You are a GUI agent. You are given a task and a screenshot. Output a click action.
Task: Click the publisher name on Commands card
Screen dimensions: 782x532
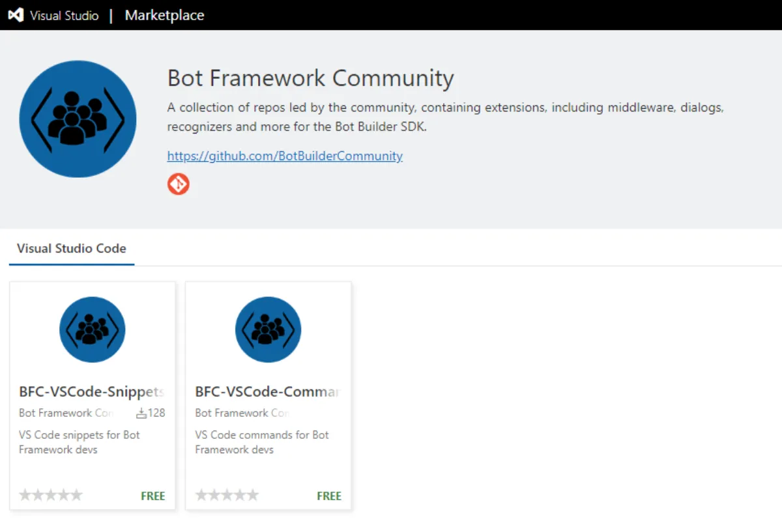pyautogui.click(x=242, y=413)
